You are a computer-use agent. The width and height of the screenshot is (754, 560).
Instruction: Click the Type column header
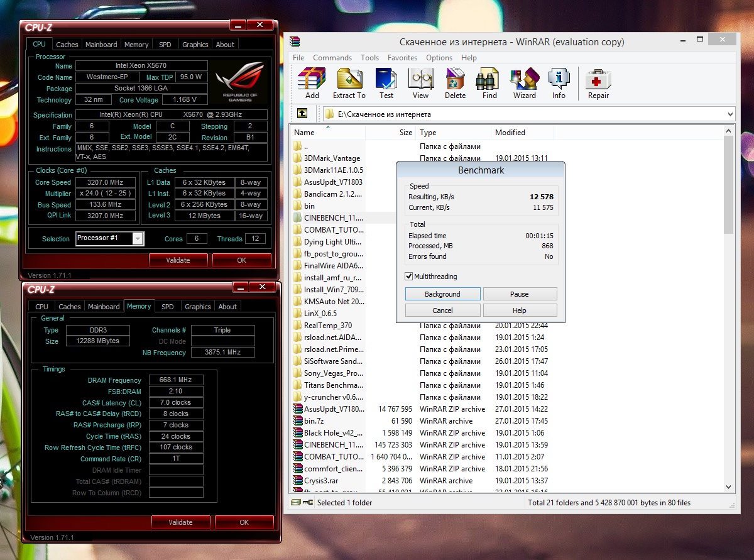pyautogui.click(x=453, y=133)
